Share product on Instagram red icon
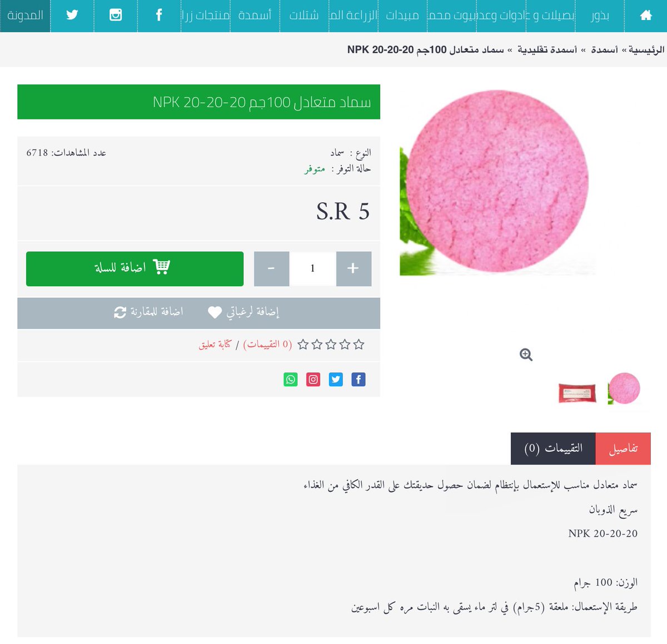667x644 pixels. coord(313,380)
